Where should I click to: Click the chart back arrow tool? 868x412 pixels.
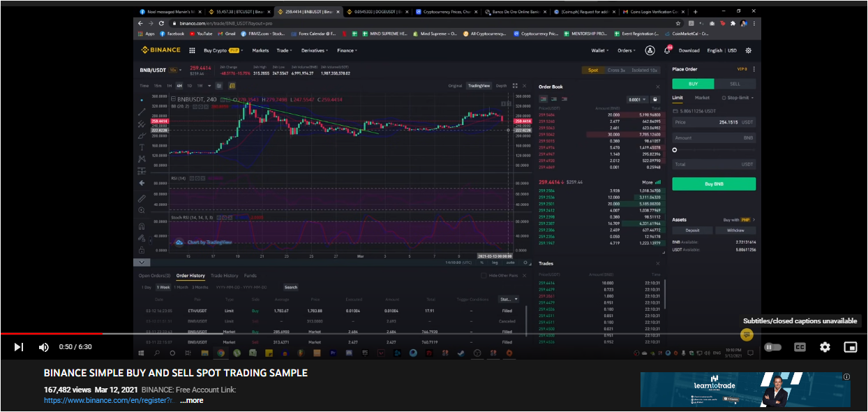(x=142, y=183)
